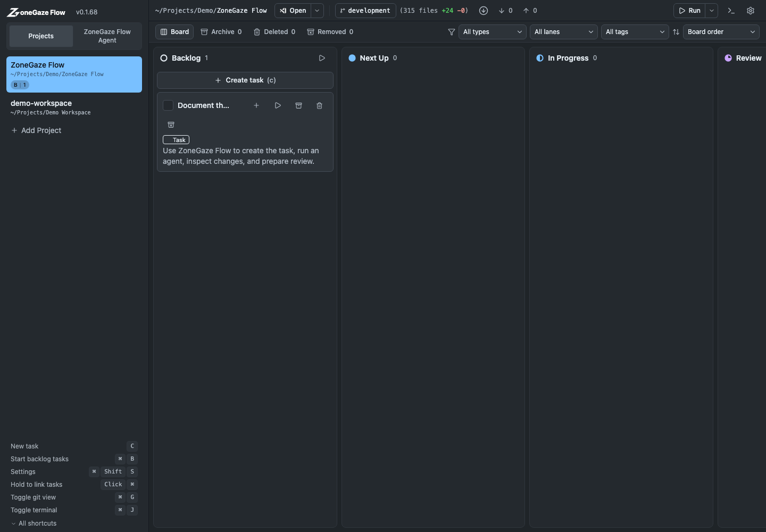Click the fetch download circle icon

click(484, 11)
